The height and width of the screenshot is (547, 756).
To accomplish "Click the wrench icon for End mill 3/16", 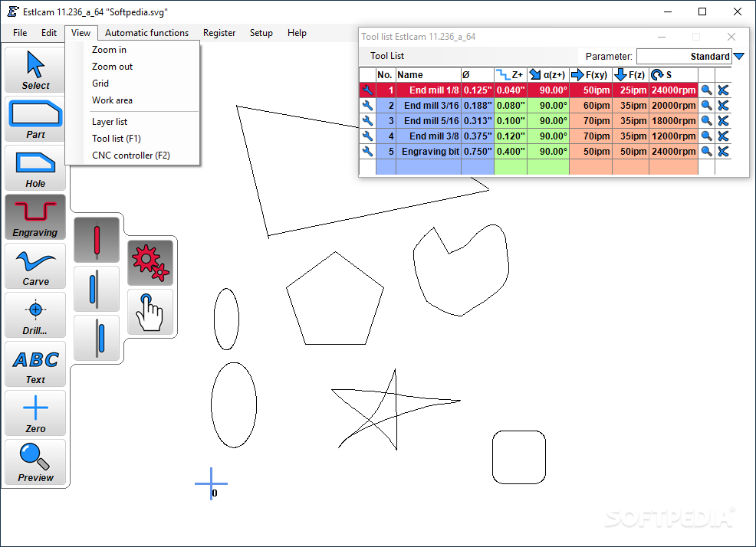I will [x=367, y=106].
